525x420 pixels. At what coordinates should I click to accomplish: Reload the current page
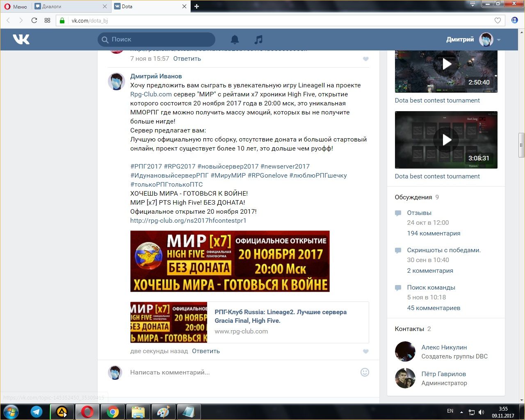[34, 21]
